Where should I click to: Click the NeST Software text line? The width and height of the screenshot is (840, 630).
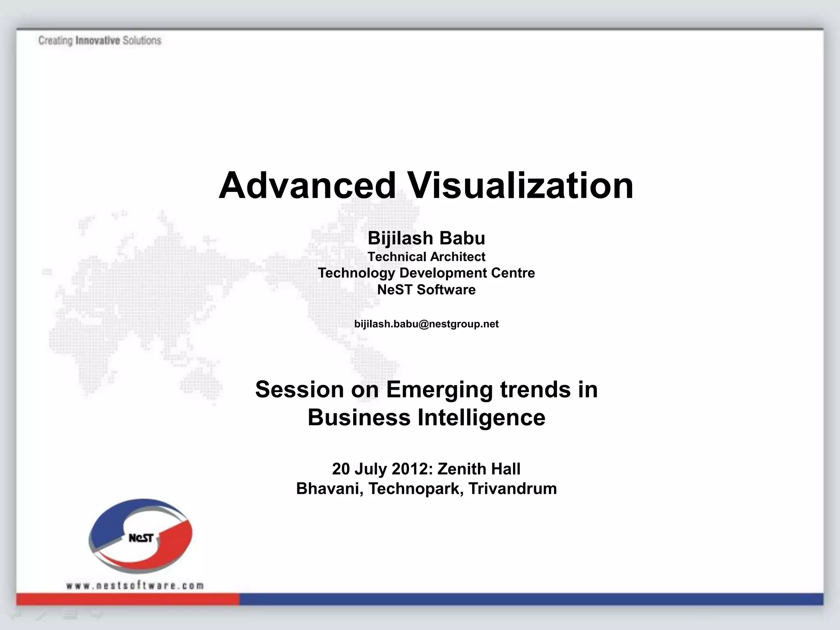426,290
